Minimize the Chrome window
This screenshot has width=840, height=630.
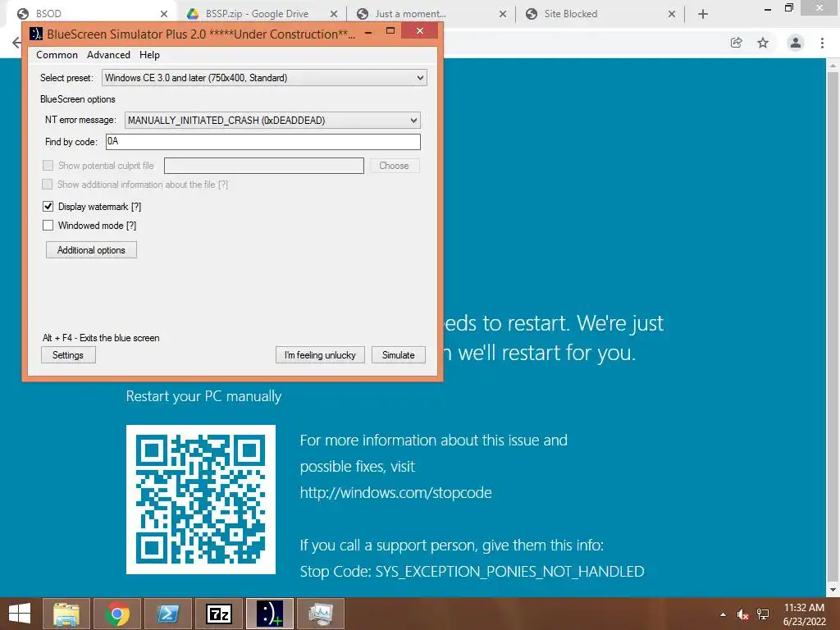click(768, 8)
